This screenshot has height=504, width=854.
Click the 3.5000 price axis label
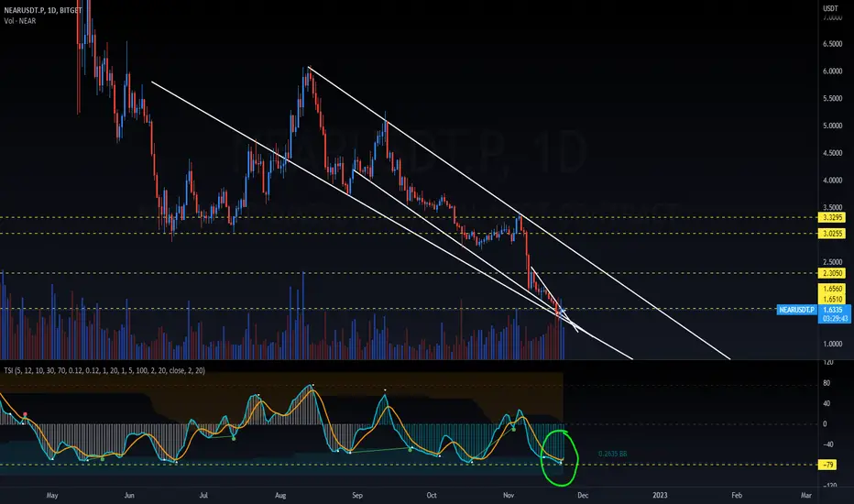(x=832, y=208)
